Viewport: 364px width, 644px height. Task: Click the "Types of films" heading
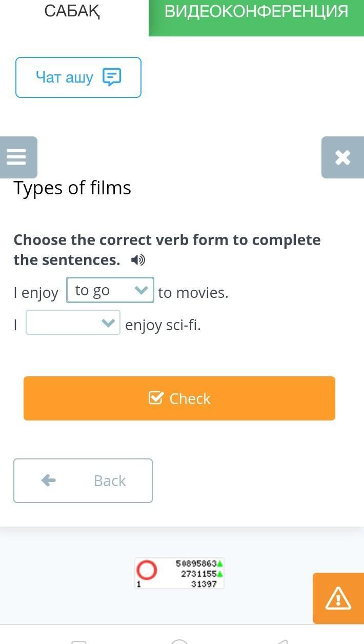(x=72, y=188)
